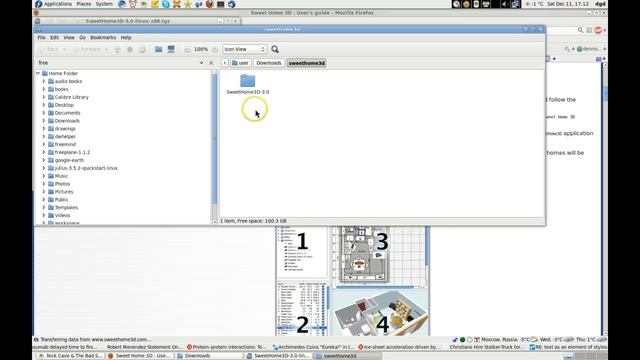The width and height of the screenshot is (640, 360).
Task: Expand the Calibre Library tree node
Action: 44,97
